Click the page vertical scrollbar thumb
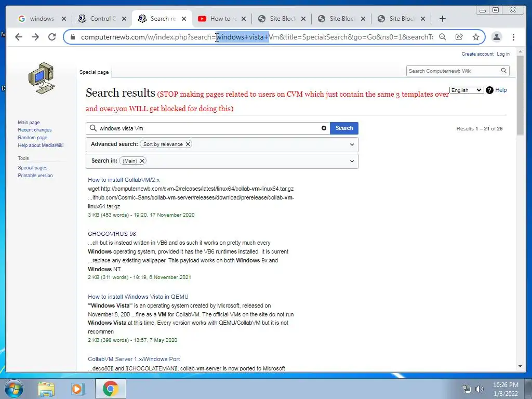Screen dimensions: 532x399 520,95
